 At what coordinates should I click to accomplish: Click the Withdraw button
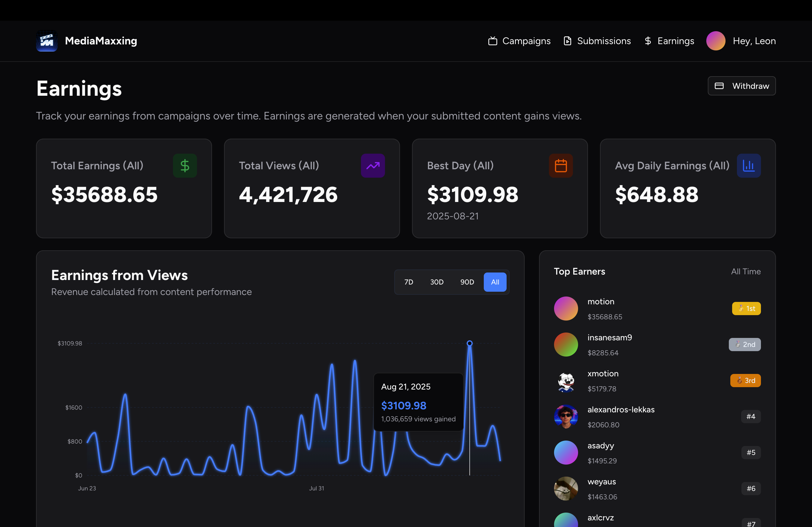[x=741, y=86]
